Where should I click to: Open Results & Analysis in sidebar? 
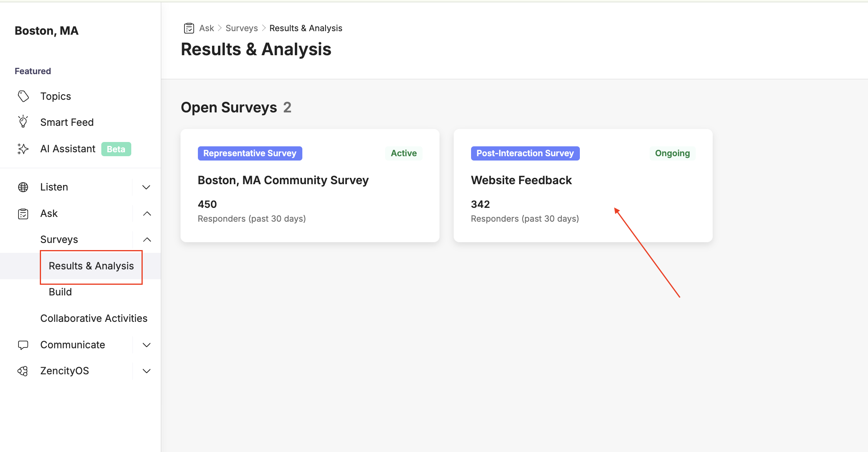[x=91, y=266]
